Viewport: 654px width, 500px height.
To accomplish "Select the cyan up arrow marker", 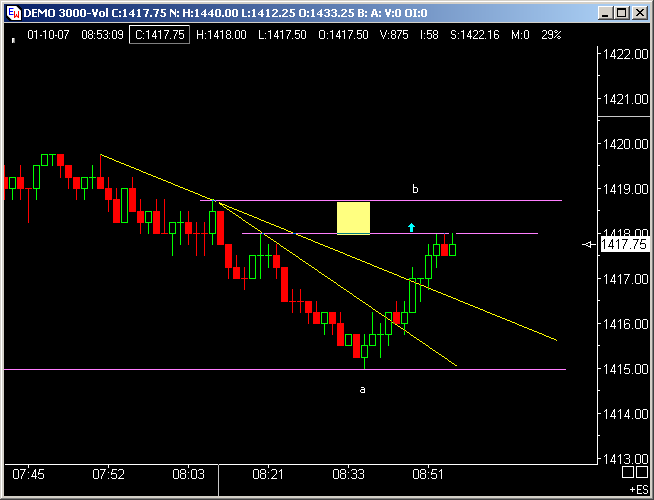I will 411,227.
